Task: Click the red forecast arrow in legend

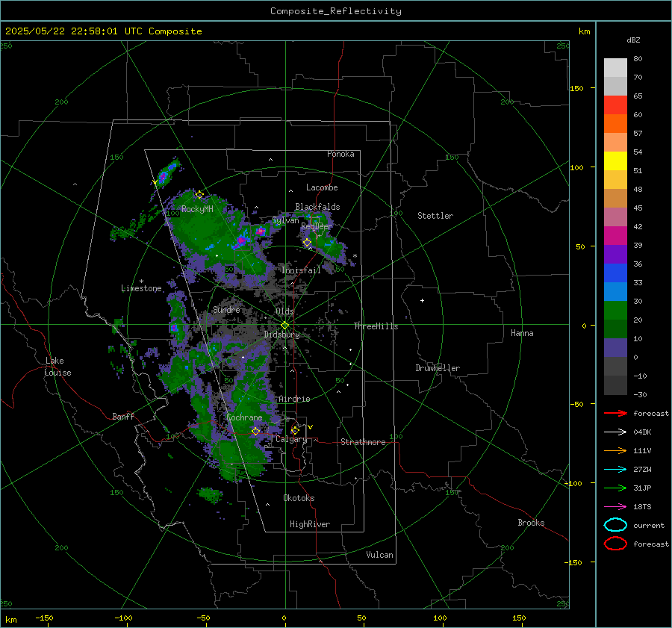Action: pyautogui.click(x=615, y=413)
